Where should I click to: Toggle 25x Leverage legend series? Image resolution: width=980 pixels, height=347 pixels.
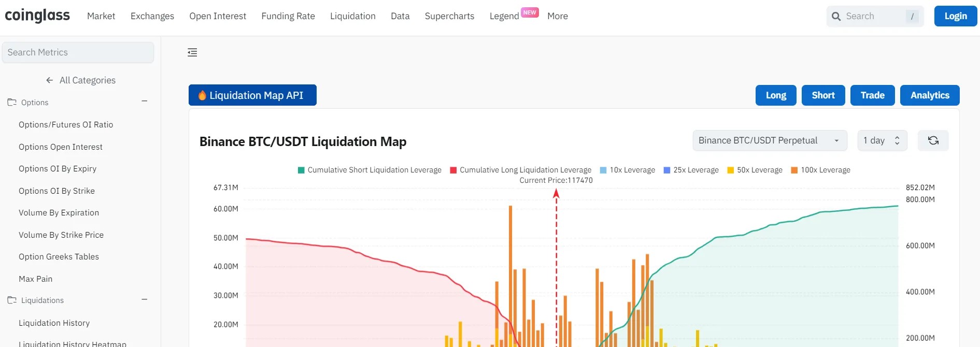click(691, 170)
